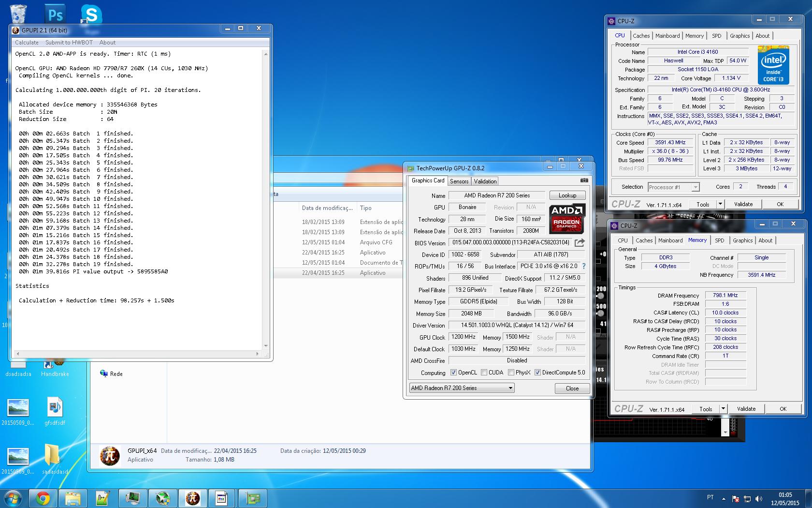
Task: Open the monitor-like taskbar icon
Action: coord(133,498)
